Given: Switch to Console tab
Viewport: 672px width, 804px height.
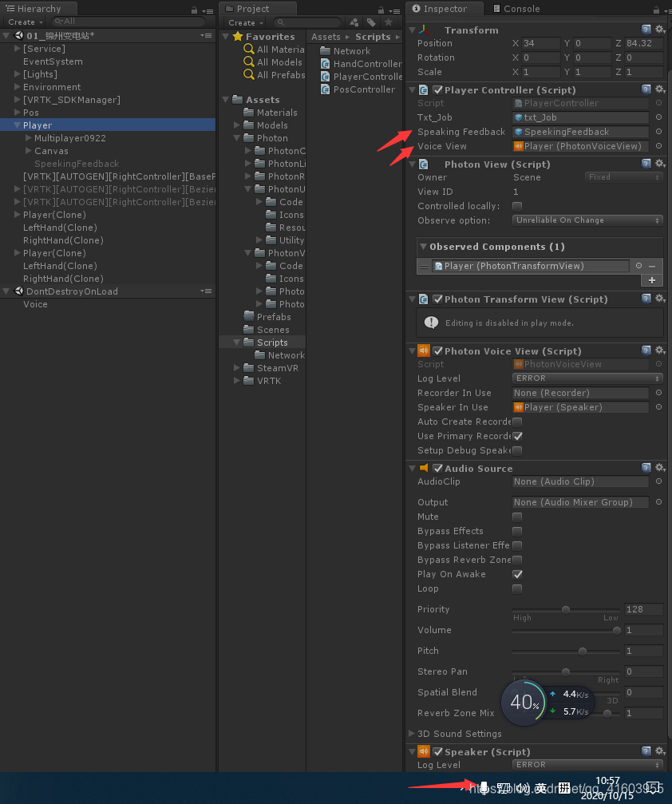Looking at the screenshot, I should coord(516,9).
